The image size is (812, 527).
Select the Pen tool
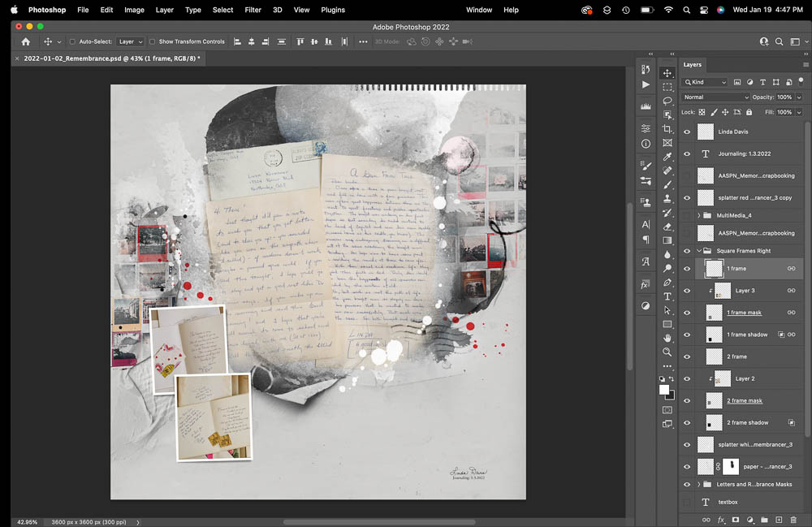pos(667,283)
